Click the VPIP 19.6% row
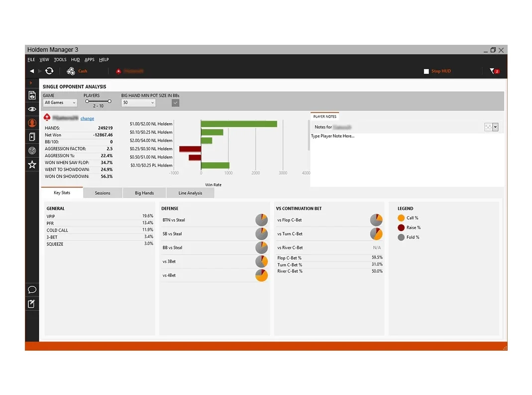 [x=100, y=216]
